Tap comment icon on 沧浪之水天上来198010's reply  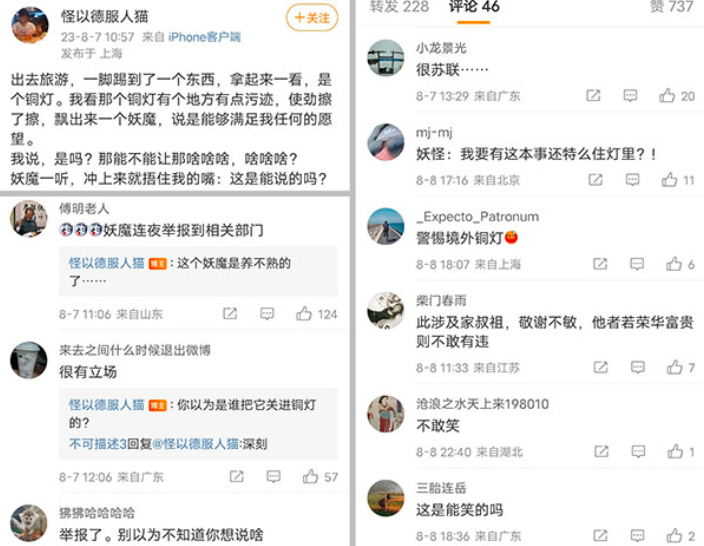tap(638, 451)
